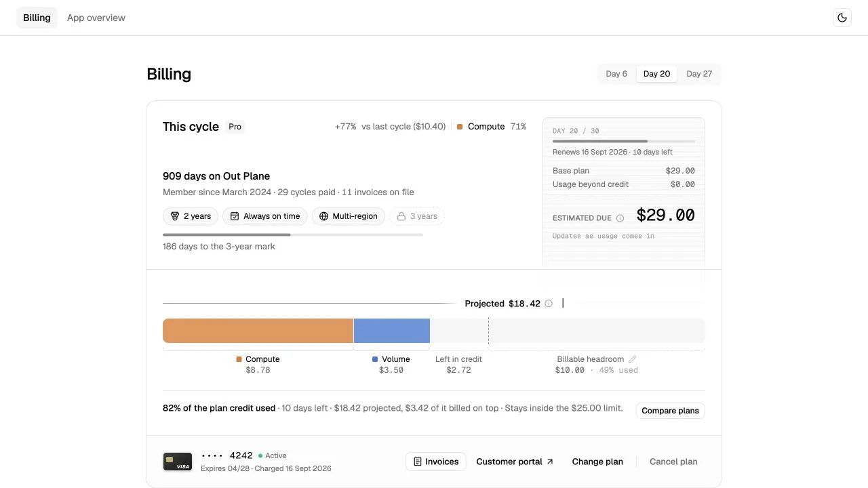Click the large $29.00 estimated due amount

(x=665, y=216)
